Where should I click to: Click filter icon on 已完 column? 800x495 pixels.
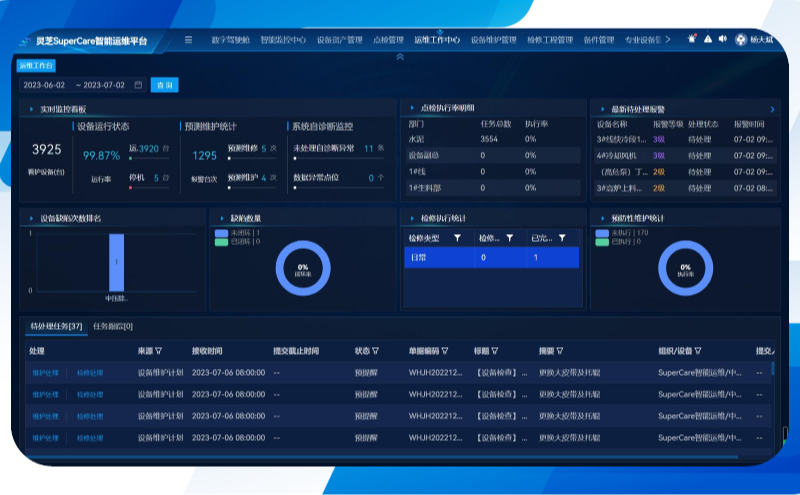click(562, 238)
